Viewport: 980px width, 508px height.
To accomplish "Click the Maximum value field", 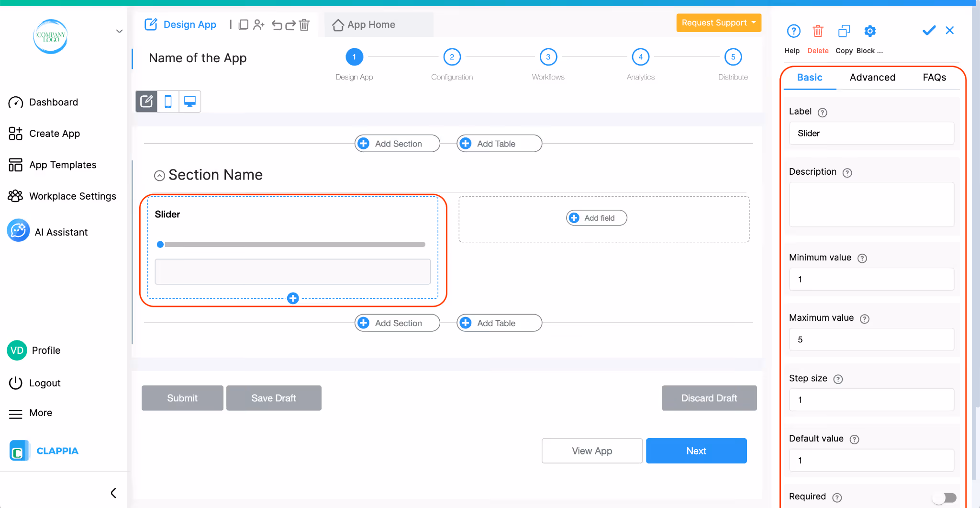I will point(871,339).
